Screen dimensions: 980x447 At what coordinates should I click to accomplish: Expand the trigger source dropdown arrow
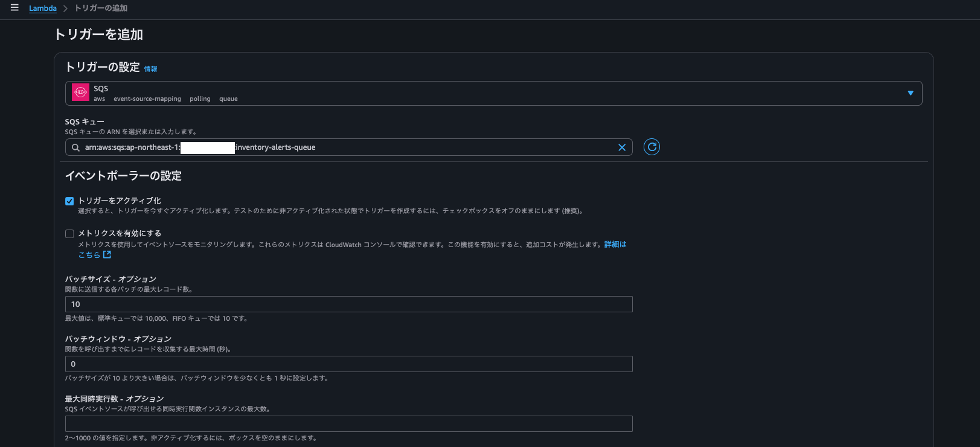click(x=910, y=93)
